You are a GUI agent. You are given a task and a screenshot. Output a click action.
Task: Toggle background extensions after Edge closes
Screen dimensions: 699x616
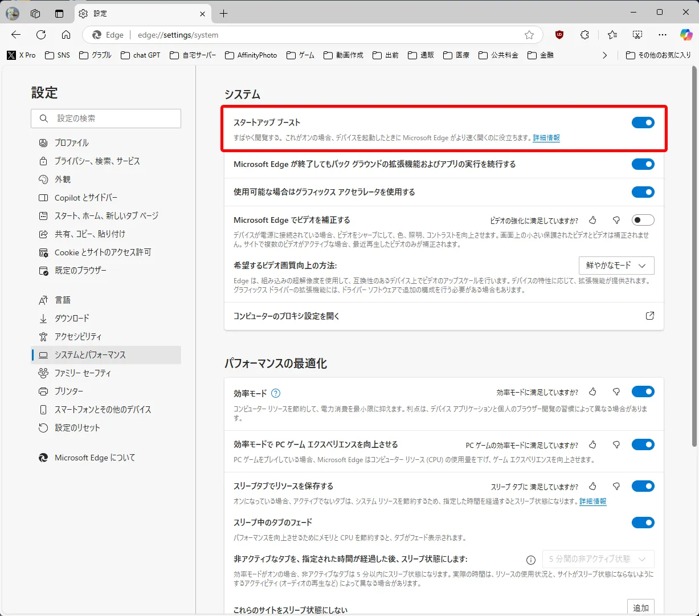pyautogui.click(x=643, y=164)
